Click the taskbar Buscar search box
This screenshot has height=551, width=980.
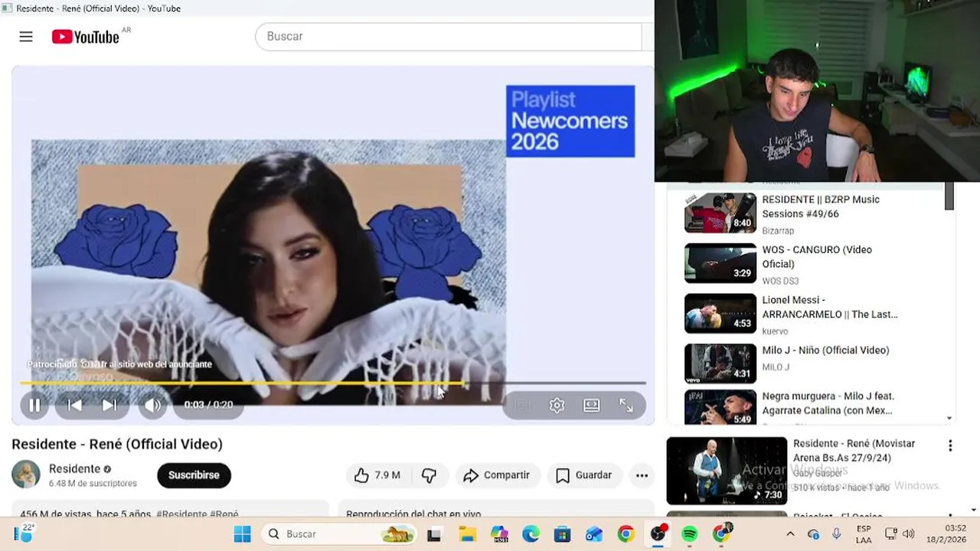[x=339, y=533]
